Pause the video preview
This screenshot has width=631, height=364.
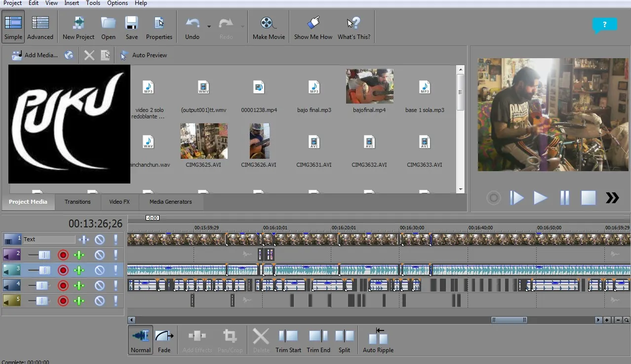565,198
